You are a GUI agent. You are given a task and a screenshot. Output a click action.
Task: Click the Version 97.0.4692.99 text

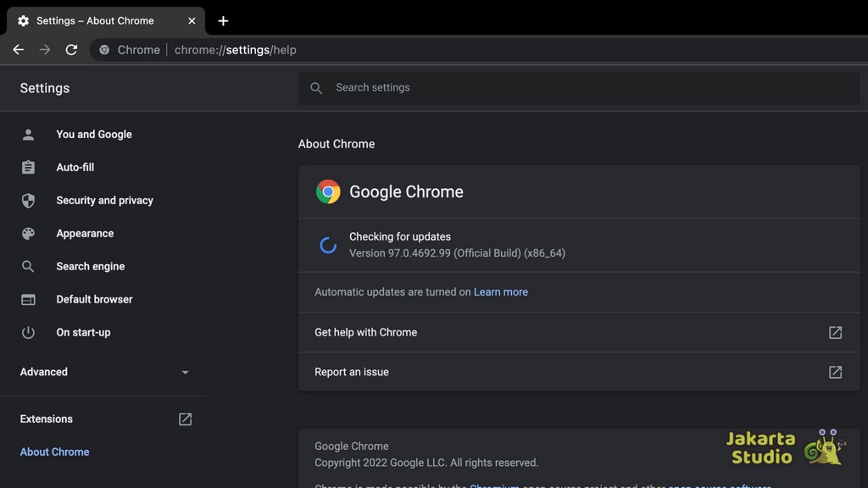pyautogui.click(x=457, y=253)
